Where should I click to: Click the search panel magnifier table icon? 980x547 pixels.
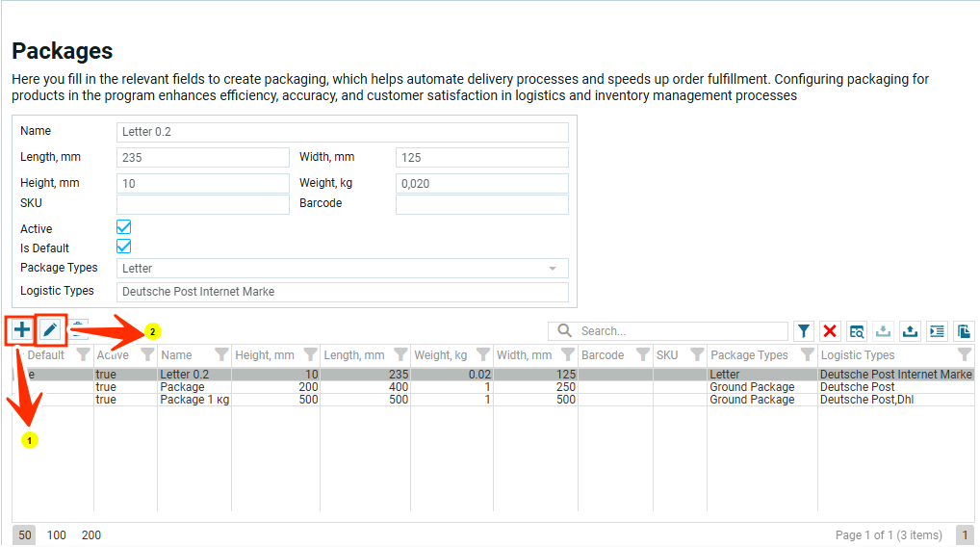857,331
